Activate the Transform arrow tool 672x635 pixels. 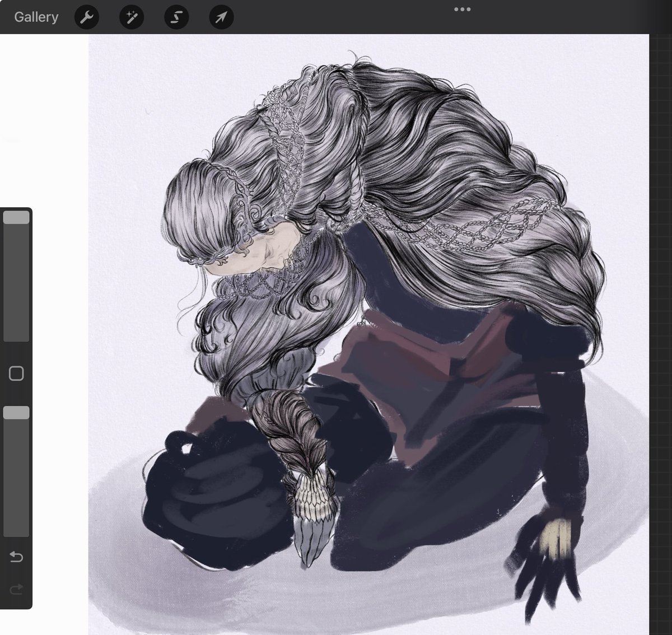(x=221, y=17)
